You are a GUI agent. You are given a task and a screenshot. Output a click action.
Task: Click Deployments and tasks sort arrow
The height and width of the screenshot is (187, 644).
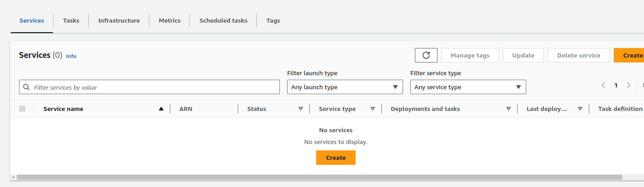click(508, 109)
